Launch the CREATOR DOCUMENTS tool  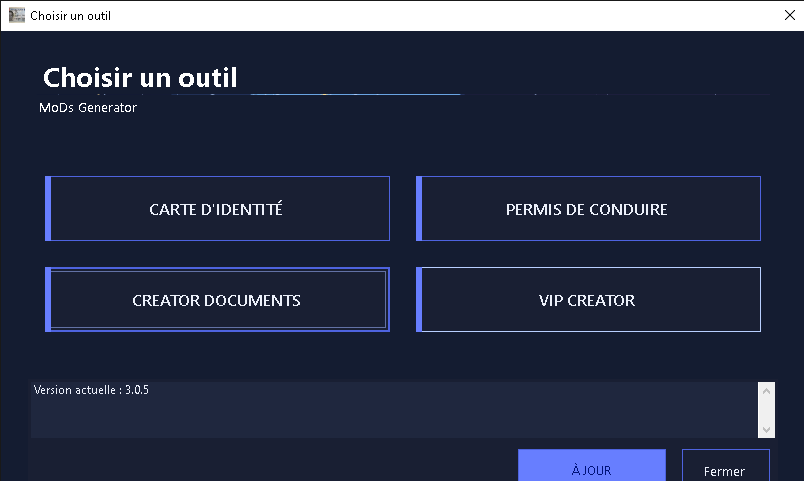point(217,299)
